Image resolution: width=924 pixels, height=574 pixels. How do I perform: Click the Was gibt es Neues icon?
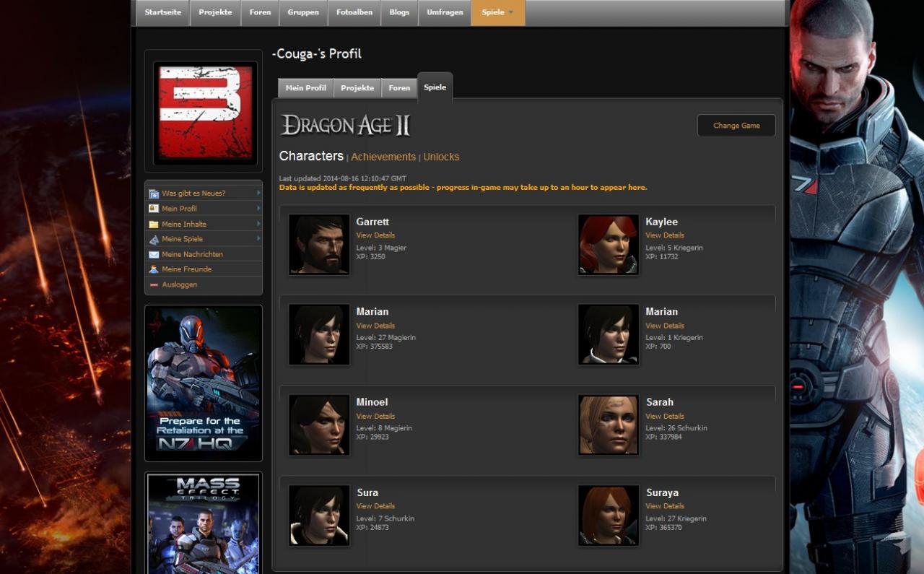(154, 193)
